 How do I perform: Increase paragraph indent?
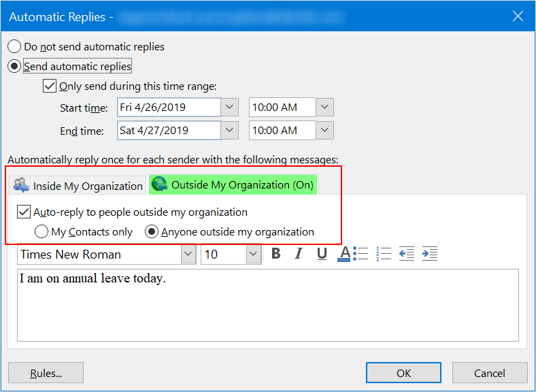coord(429,254)
